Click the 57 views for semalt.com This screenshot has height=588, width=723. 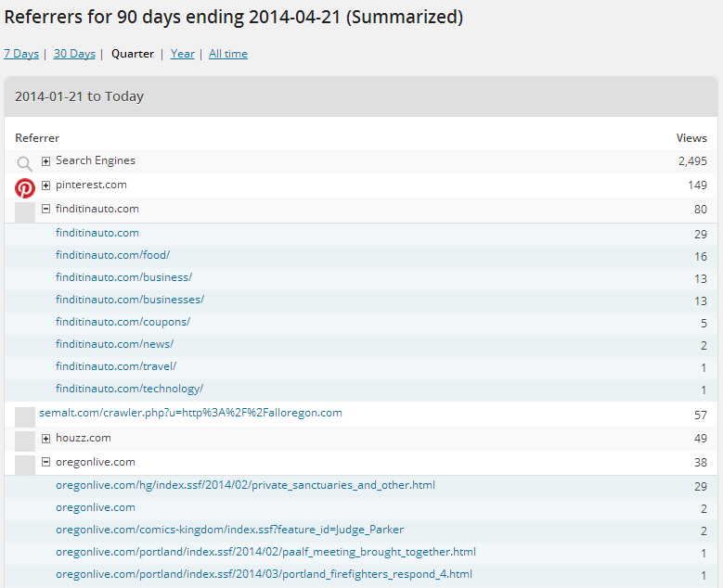click(701, 415)
